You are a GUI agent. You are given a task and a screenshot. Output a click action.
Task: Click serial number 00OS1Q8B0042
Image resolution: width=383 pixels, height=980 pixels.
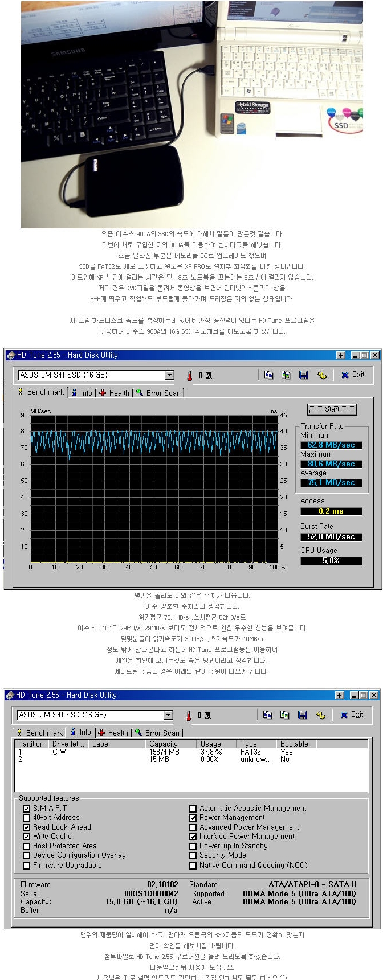tap(151, 893)
